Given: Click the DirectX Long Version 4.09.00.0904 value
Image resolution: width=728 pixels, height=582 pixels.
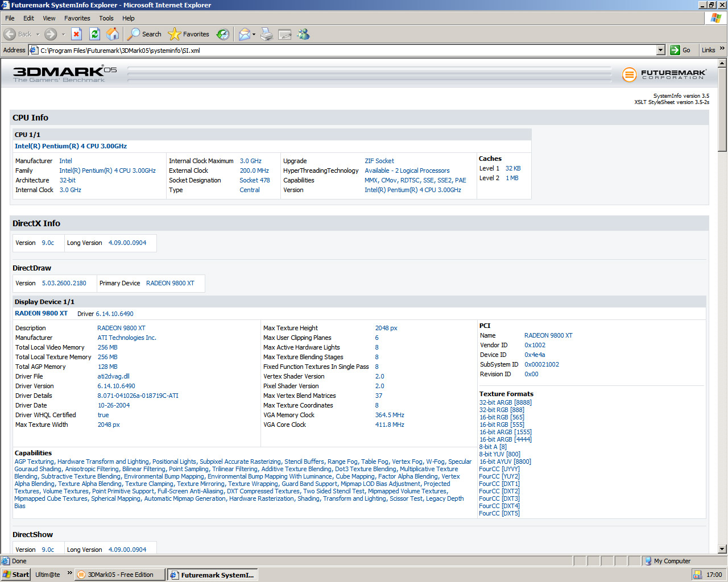Looking at the screenshot, I should coord(127,243).
